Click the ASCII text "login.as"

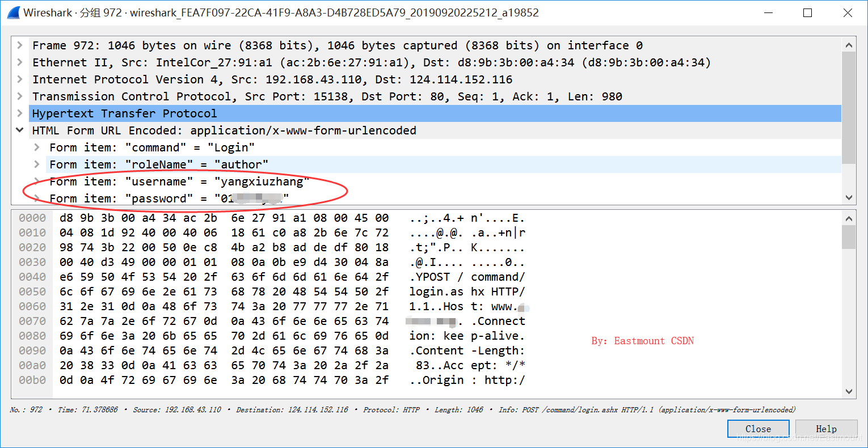pos(436,291)
